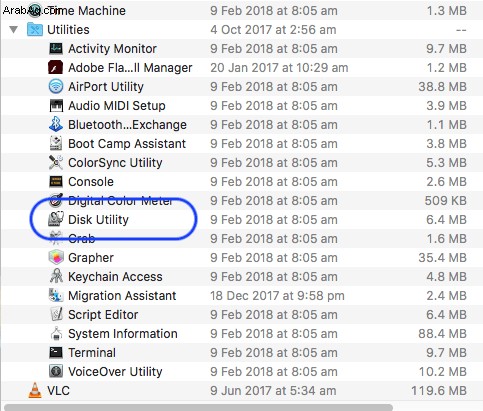
Task: Select the Console app icon
Action: [x=56, y=182]
